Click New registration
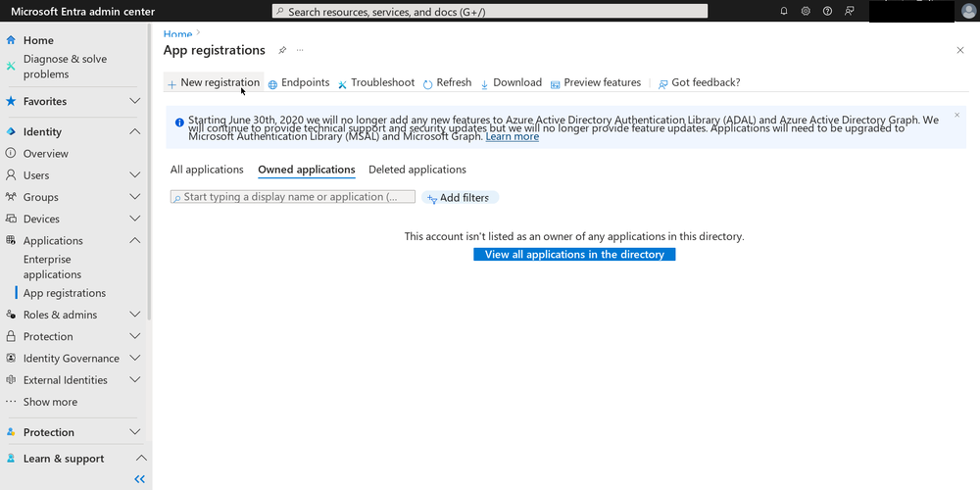The height and width of the screenshot is (490, 980). (x=214, y=82)
